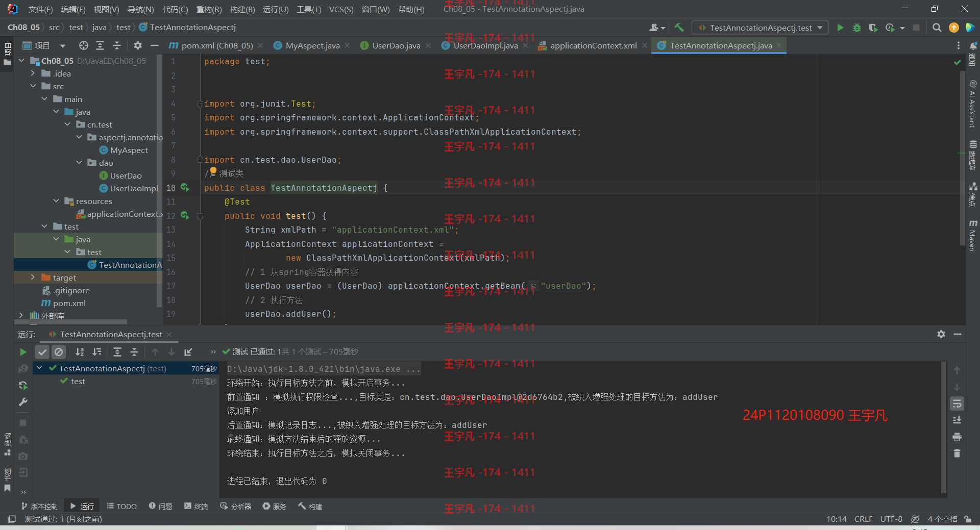This screenshot has width=980, height=530.
Task: Collapse the dao package node
Action: pos(79,163)
